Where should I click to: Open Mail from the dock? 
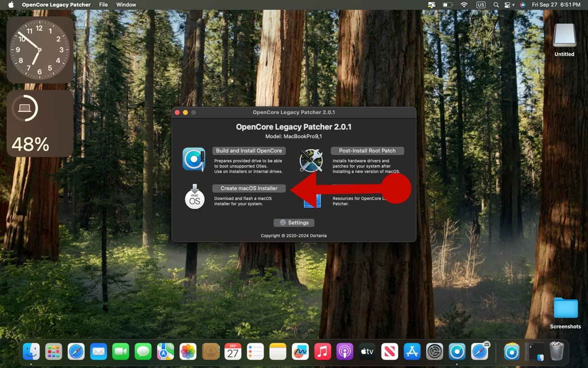pos(99,351)
